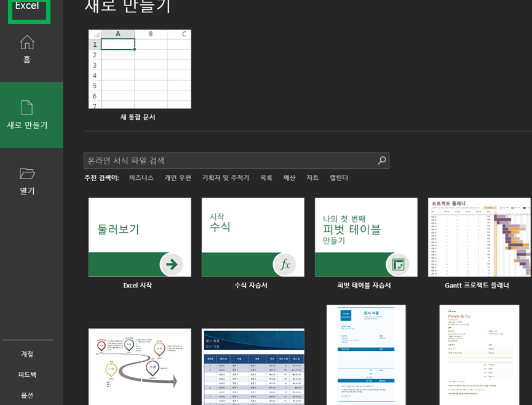Screen dimensions: 532x405
Task: Click the 피드백 button
Action: [x=25, y=375]
